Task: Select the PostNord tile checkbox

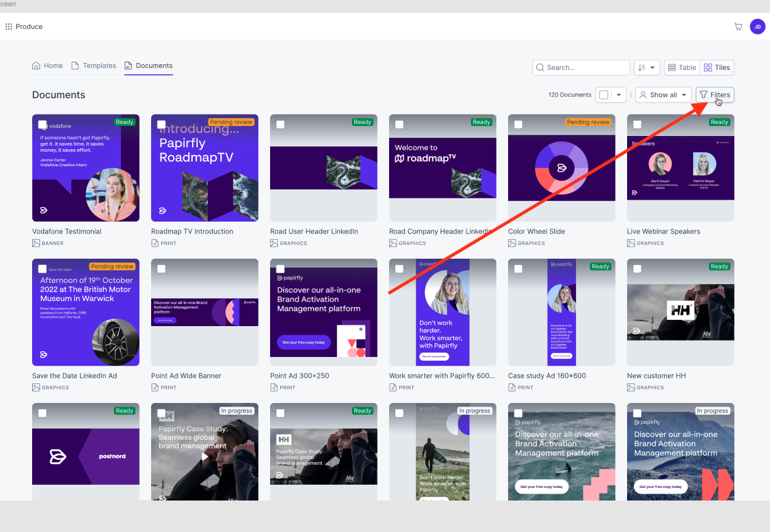Action: point(42,413)
